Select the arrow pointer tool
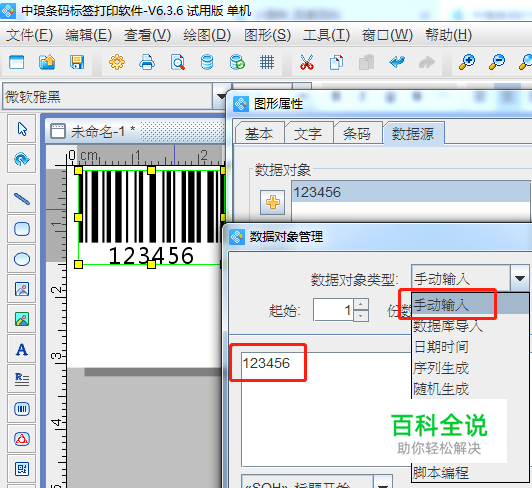Screen dimensions: 532x488 click(22, 129)
